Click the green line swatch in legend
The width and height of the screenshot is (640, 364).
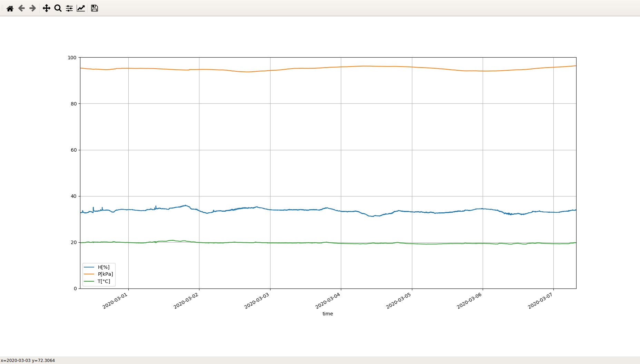point(89,281)
